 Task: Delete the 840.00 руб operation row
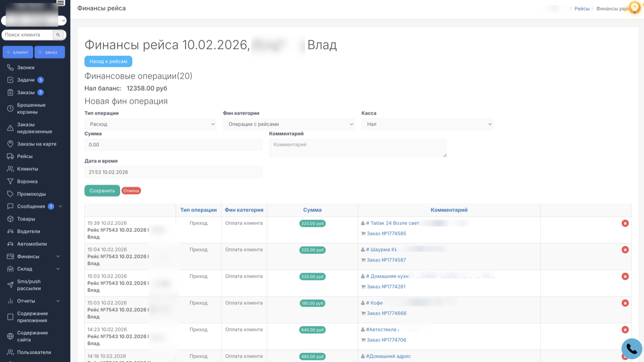click(625, 330)
